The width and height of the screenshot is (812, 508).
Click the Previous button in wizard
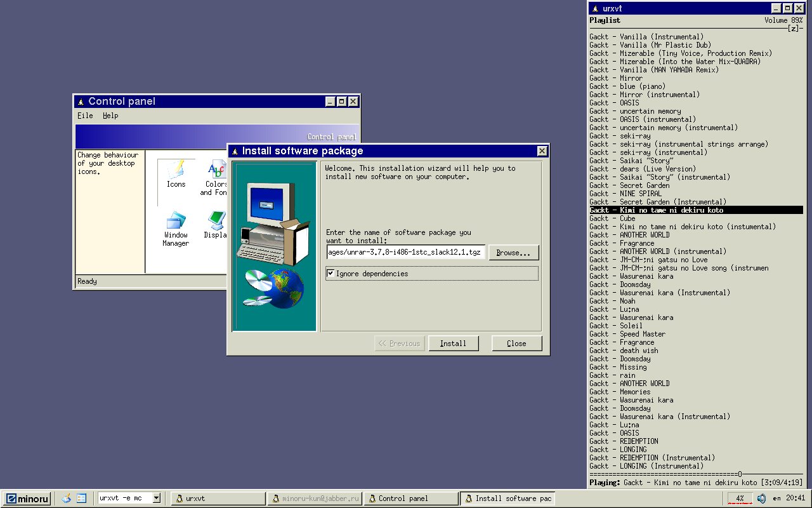coord(399,344)
